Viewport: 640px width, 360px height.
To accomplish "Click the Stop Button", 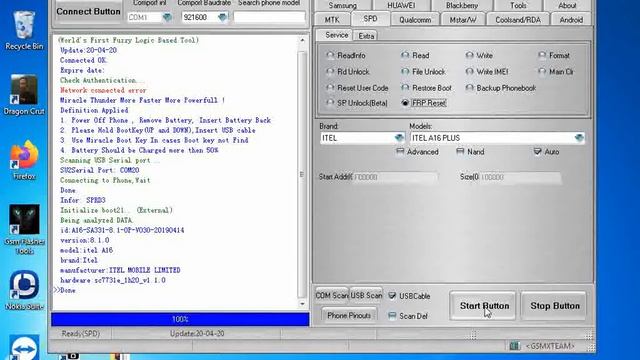I will [554, 306].
